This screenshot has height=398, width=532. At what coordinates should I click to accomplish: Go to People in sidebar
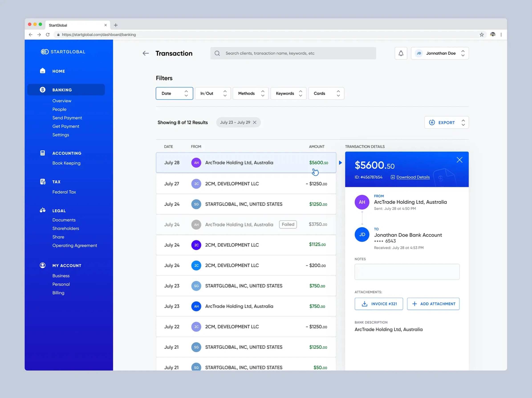[x=59, y=109]
